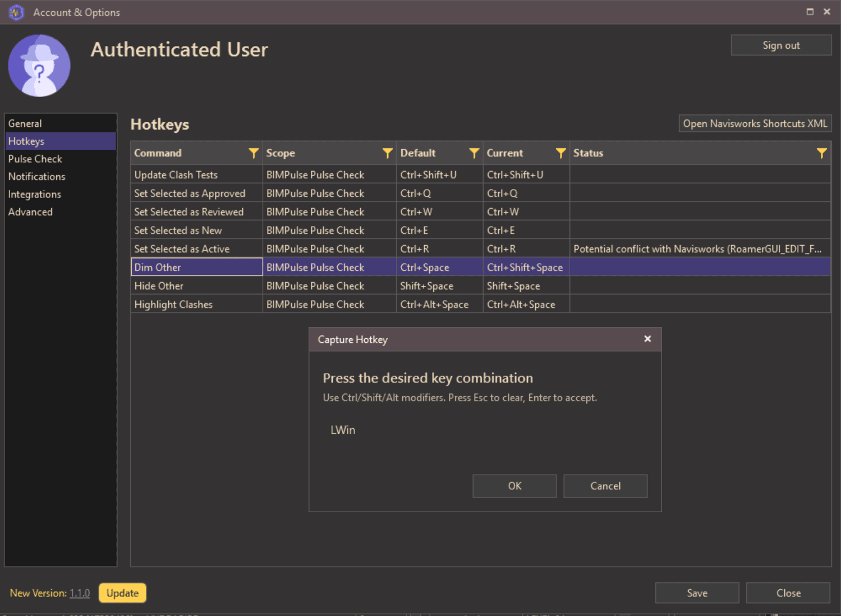
Task: Click the anonymous user avatar image
Action: point(39,65)
